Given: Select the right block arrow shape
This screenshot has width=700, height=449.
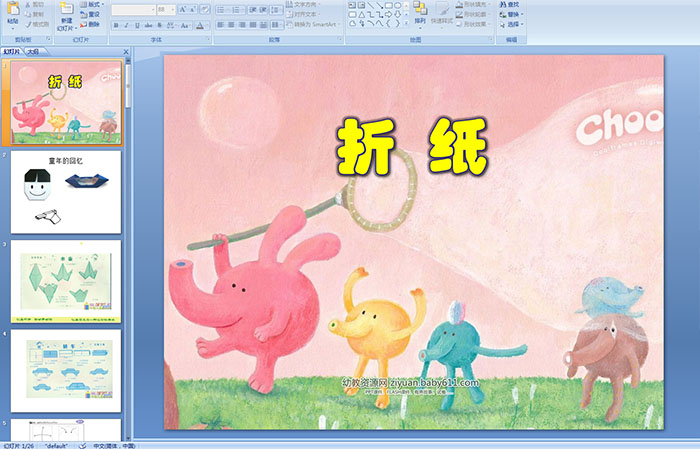Looking at the screenshot, I should point(389,15).
